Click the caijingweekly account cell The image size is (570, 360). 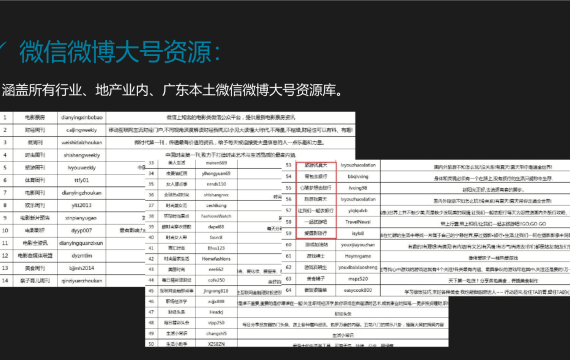click(x=82, y=130)
